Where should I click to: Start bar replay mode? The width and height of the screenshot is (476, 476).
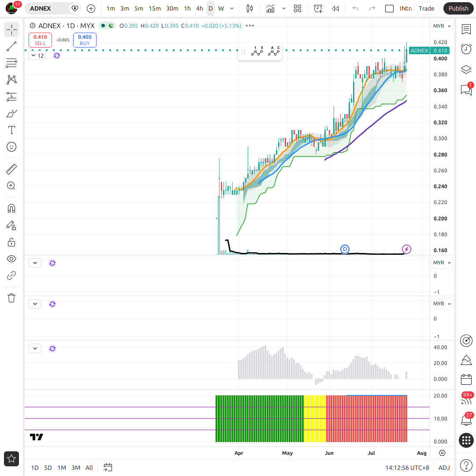point(335,8)
